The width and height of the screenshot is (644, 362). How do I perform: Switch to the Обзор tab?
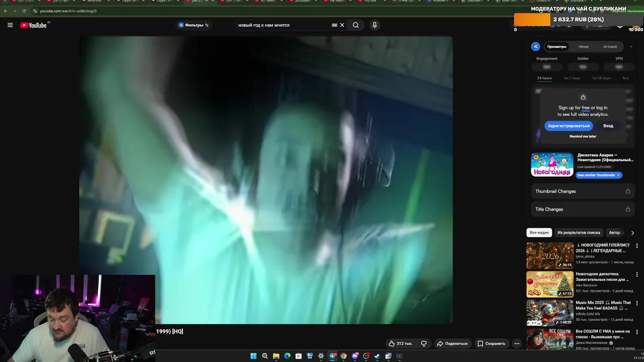point(583,47)
